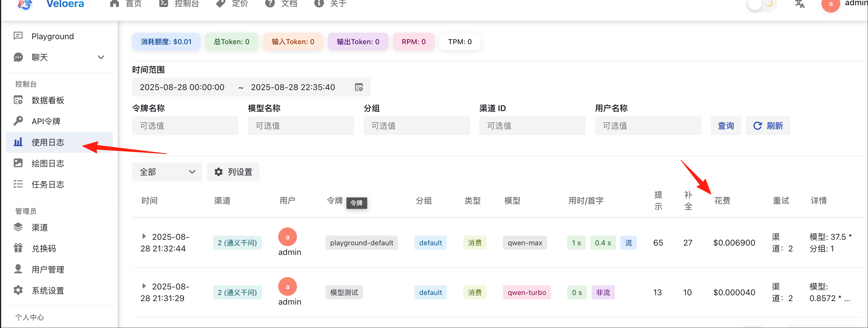The height and width of the screenshot is (328, 868).
Task: Click the console terminal icon beside 控制台
Action: (164, 4)
